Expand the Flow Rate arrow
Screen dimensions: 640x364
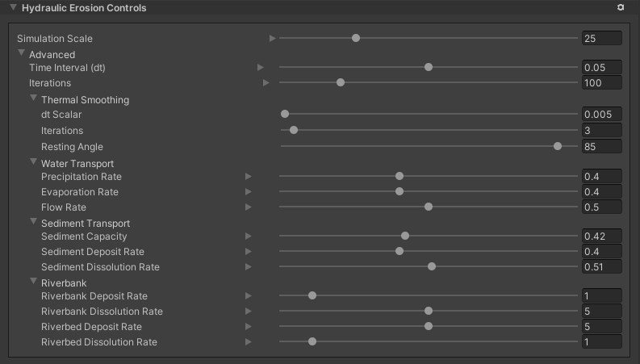[249, 207]
